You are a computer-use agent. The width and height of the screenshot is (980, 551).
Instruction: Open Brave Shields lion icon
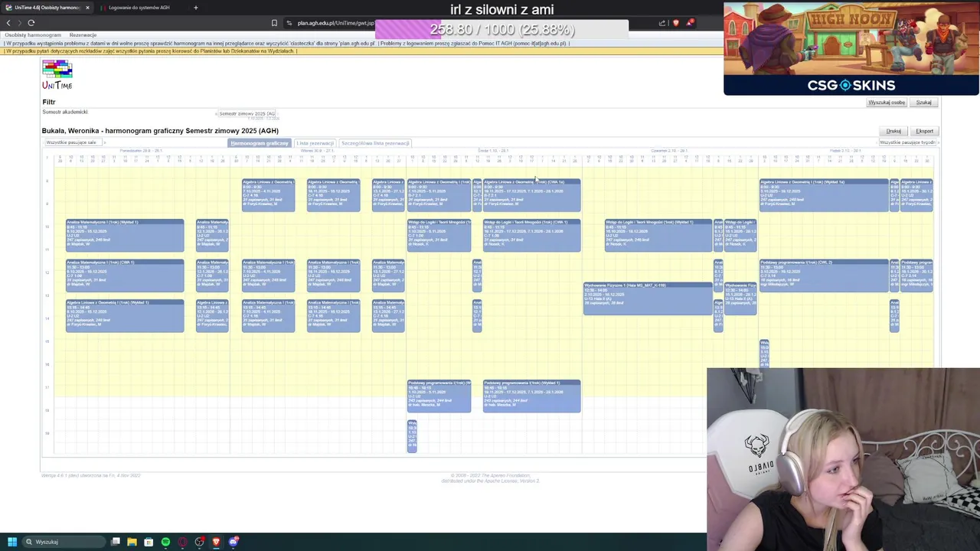(676, 23)
